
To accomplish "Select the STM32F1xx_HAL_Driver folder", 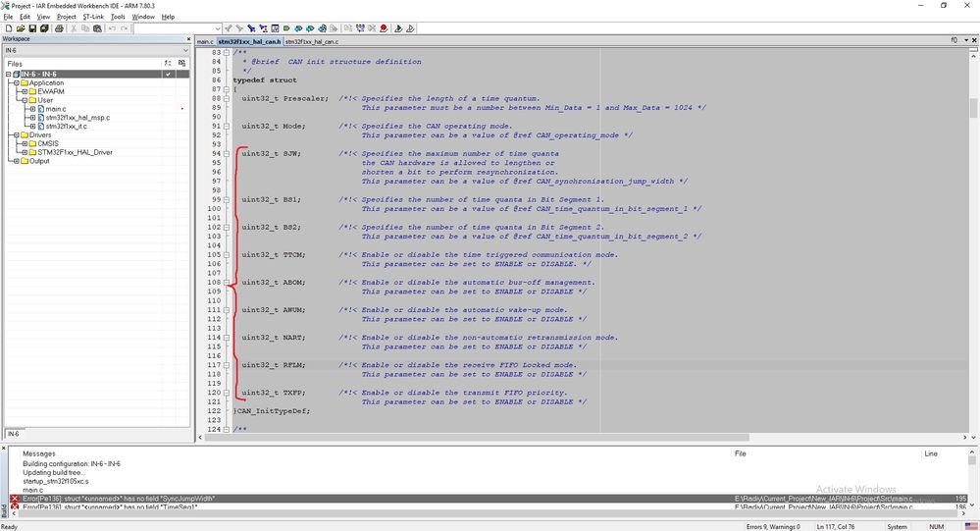I will [75, 152].
